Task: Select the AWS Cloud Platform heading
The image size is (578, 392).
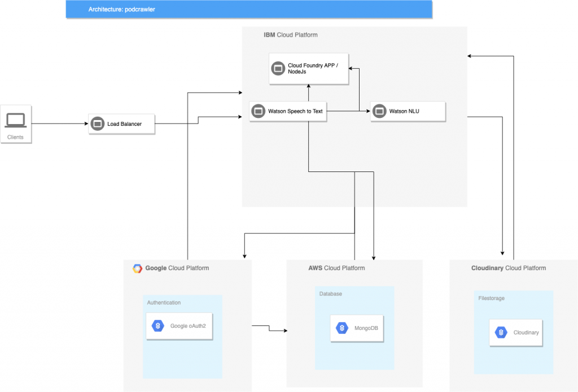Action: pos(336,268)
